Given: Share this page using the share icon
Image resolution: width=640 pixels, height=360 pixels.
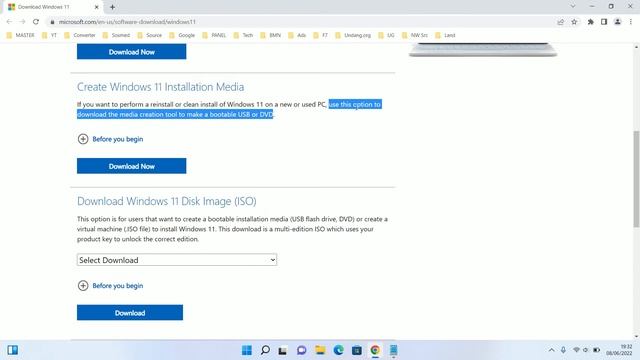Looking at the screenshot, I should pyautogui.click(x=560, y=22).
